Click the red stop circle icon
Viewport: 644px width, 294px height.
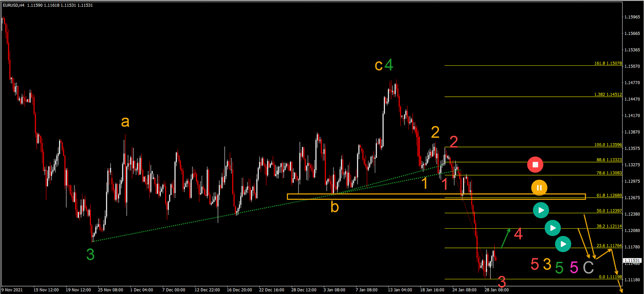(x=535, y=165)
